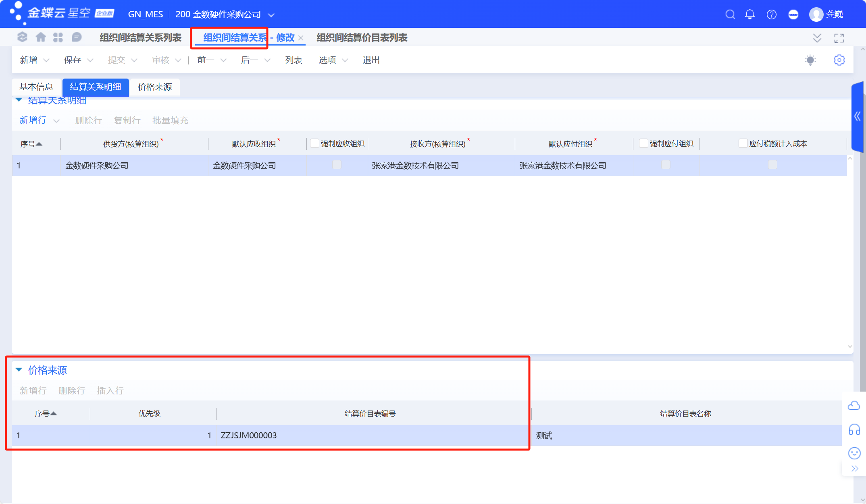Open the search icon in header
The width and height of the screenshot is (866, 504).
tap(730, 15)
